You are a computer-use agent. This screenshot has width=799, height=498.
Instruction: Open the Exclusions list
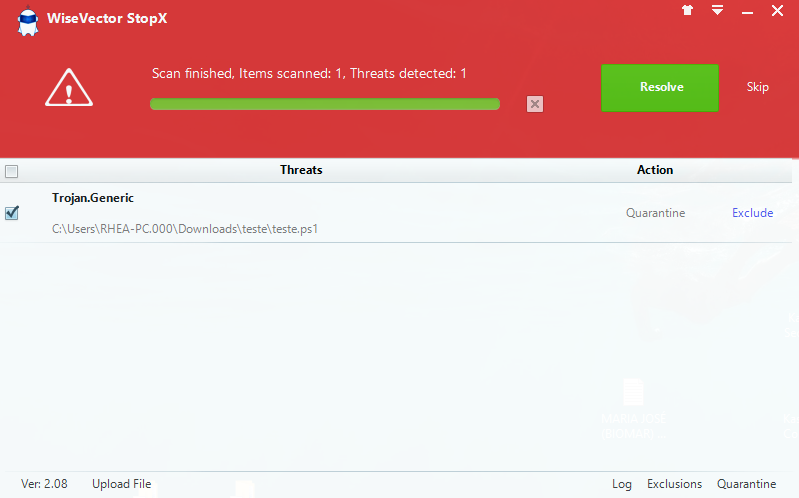(x=674, y=484)
